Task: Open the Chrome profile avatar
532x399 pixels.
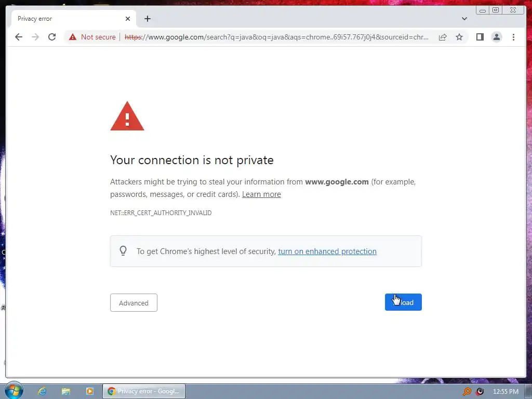Action: [x=496, y=37]
